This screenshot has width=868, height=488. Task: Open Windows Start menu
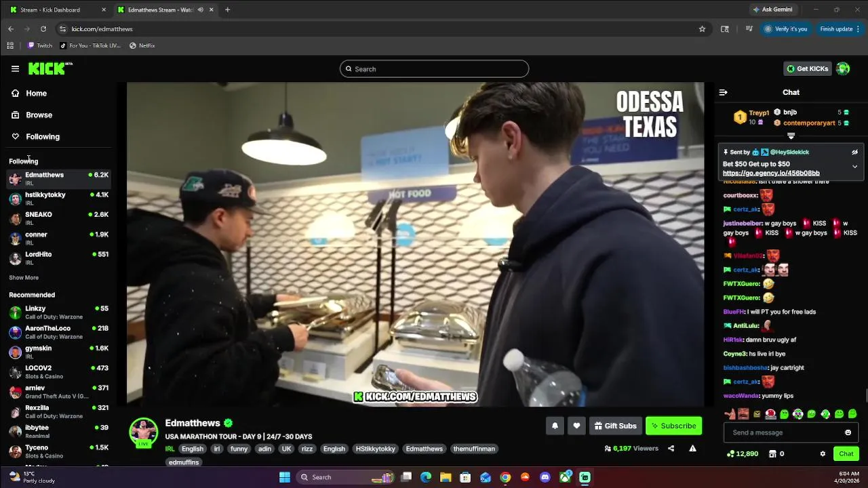(x=285, y=477)
